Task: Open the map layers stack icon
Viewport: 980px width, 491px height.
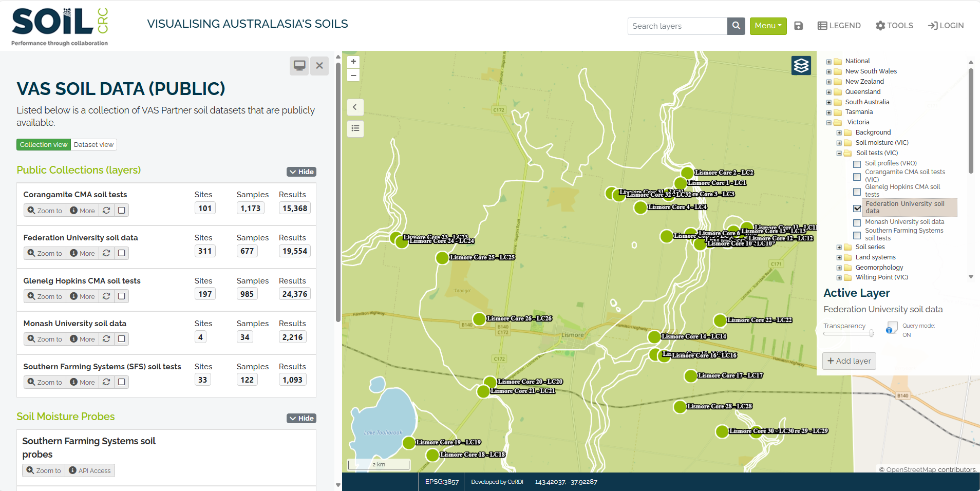Action: point(801,65)
